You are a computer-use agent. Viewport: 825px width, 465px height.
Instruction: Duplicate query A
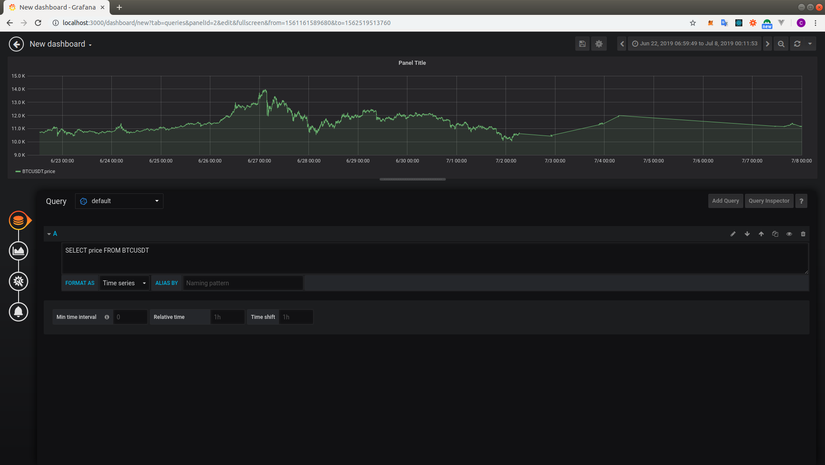pyautogui.click(x=775, y=234)
